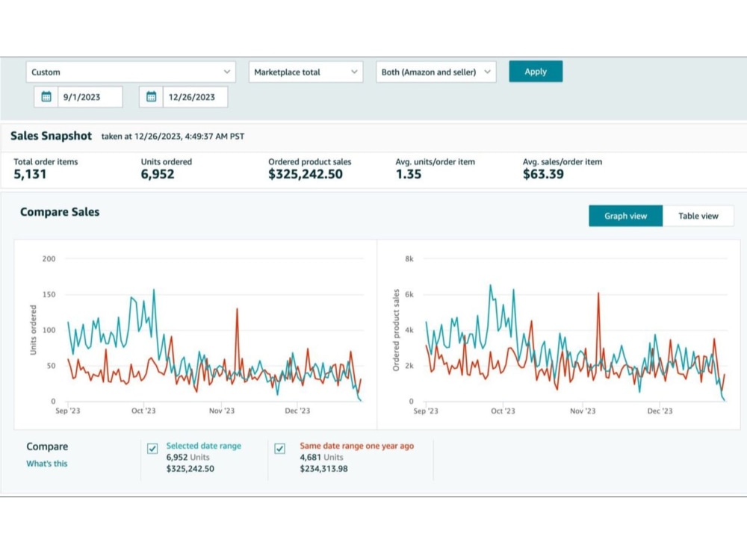This screenshot has width=747, height=560.
Task: Click Ordered product sales chart axis label
Action: pyautogui.click(x=395, y=330)
